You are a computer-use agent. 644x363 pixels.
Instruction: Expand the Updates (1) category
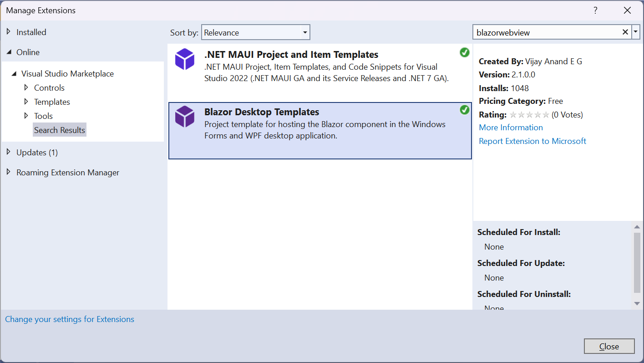[8, 152]
